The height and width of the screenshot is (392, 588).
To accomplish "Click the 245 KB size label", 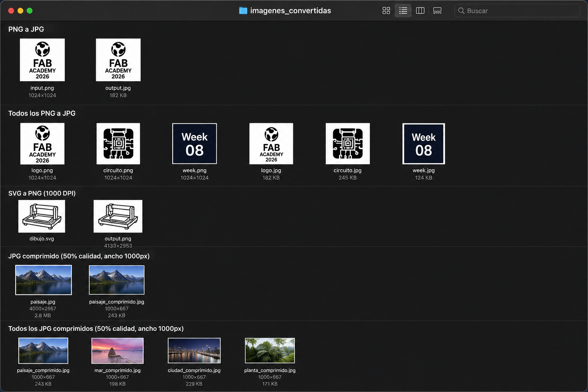I will pyautogui.click(x=348, y=178).
